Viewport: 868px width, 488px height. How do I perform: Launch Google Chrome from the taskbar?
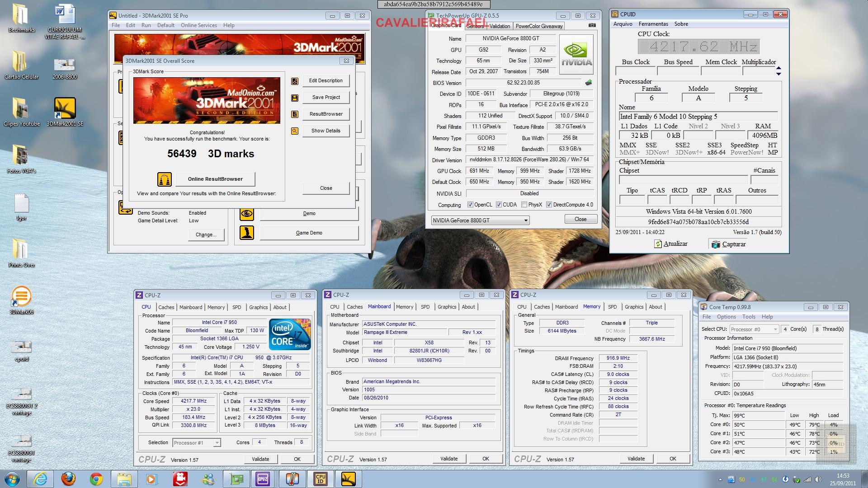coord(96,479)
